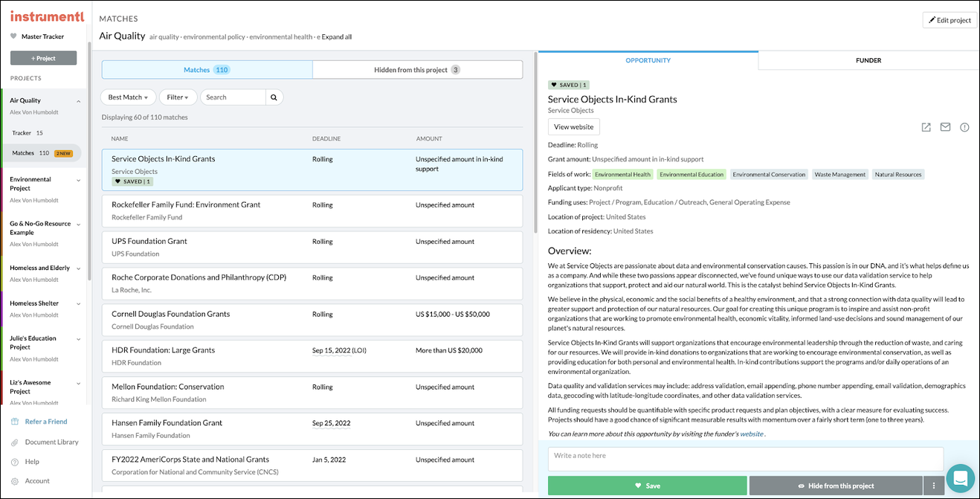Toggle the SAVED badge on Service Objects list row
Image resolution: width=980 pixels, height=499 pixels.
[x=132, y=181]
